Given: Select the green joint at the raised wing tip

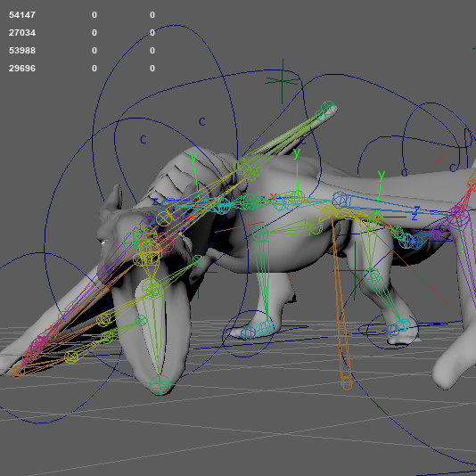Looking at the screenshot, I should [329, 109].
